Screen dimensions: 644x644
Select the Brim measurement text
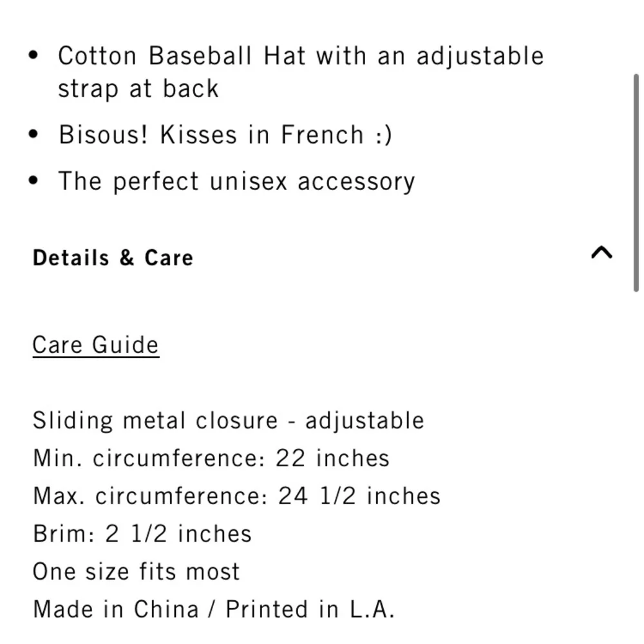[x=142, y=533]
